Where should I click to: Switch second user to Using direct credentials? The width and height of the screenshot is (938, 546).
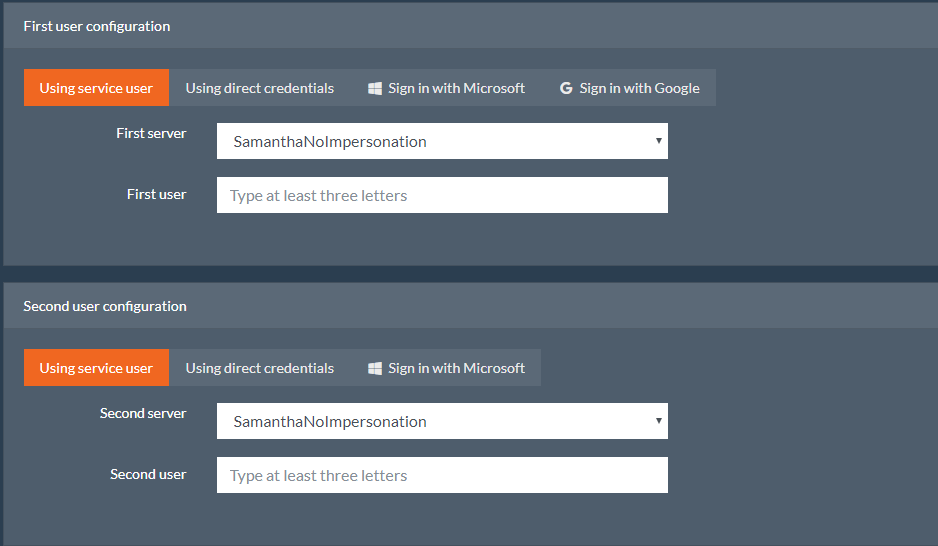click(x=260, y=368)
